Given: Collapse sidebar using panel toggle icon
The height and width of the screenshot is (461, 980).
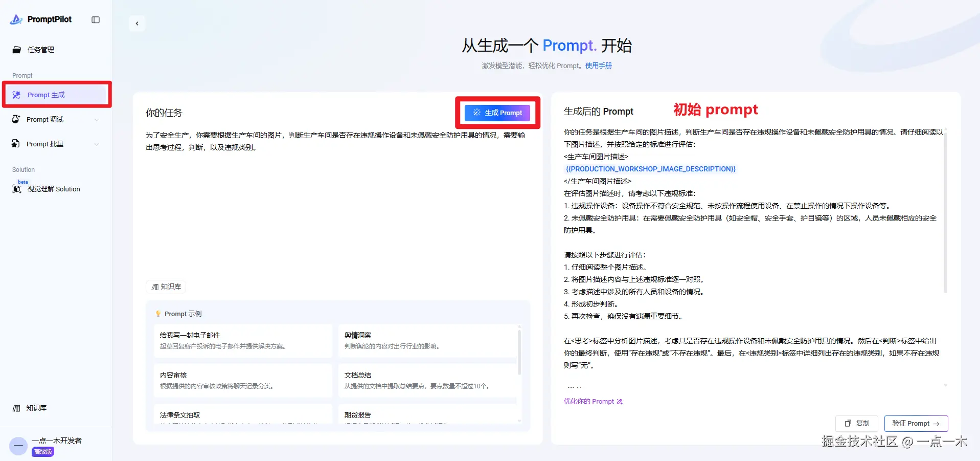Looking at the screenshot, I should point(96,19).
